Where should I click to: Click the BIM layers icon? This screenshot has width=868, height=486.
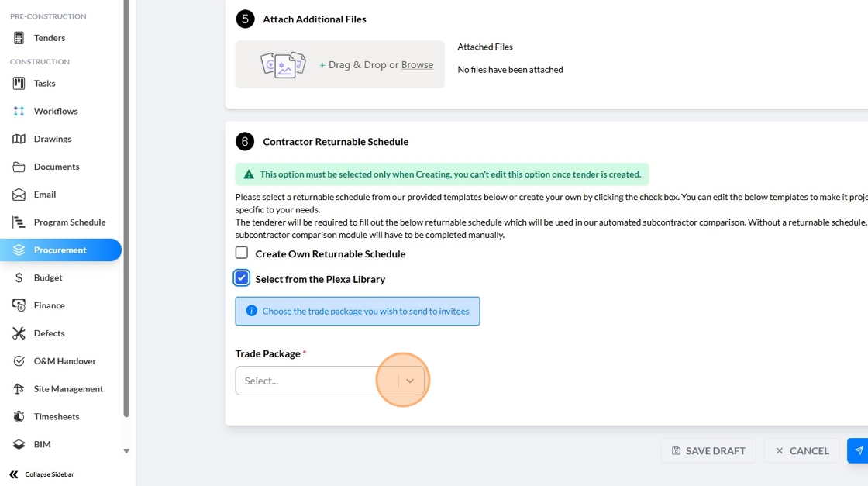19,445
